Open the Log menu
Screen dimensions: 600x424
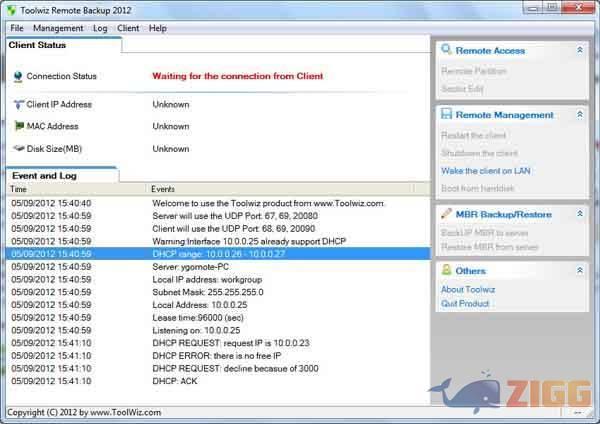pyautogui.click(x=100, y=28)
